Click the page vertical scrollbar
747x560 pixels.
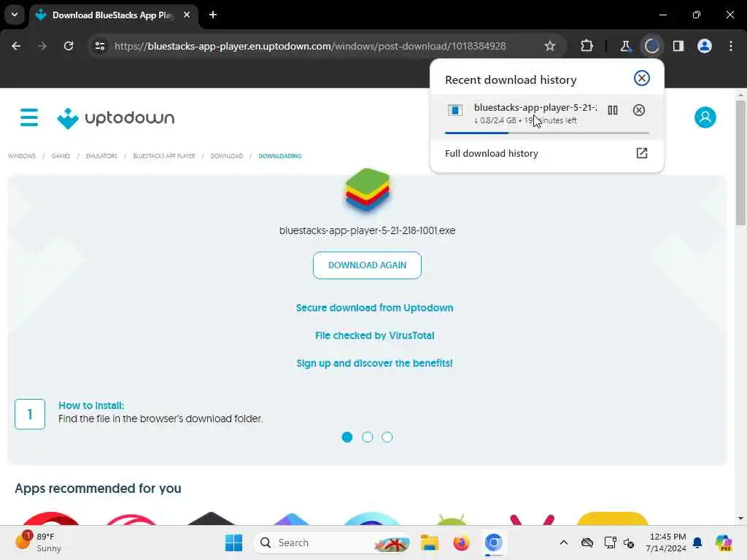(x=740, y=162)
